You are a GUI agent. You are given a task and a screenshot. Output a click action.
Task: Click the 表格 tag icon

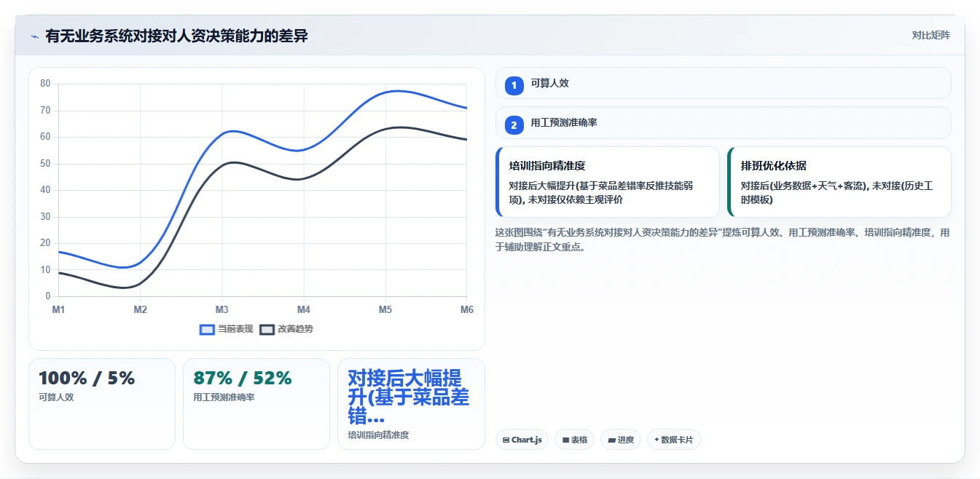(x=565, y=440)
